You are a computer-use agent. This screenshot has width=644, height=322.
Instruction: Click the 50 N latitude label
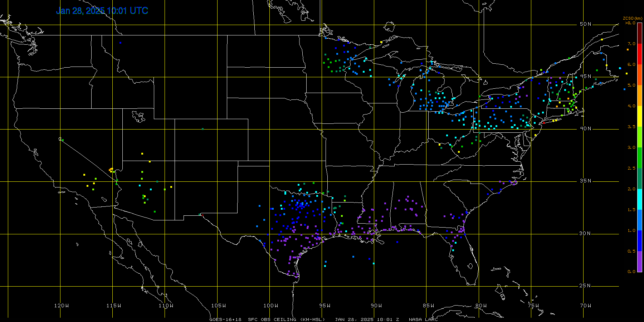point(585,24)
